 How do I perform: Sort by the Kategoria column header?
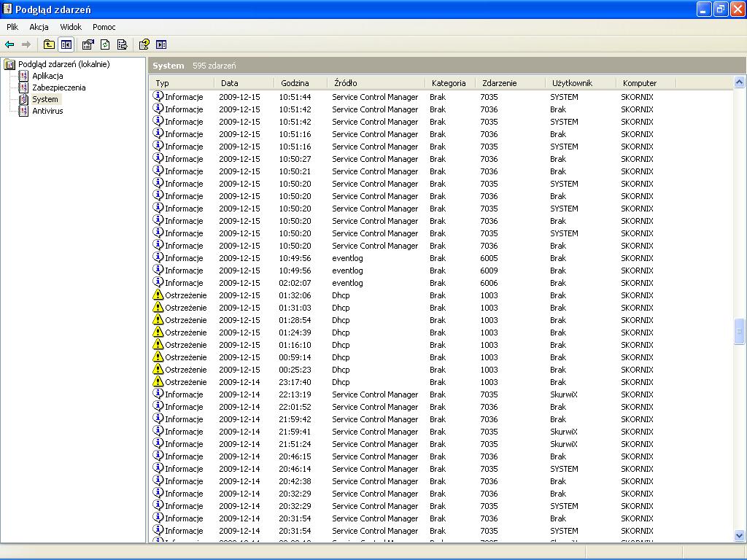click(x=450, y=83)
